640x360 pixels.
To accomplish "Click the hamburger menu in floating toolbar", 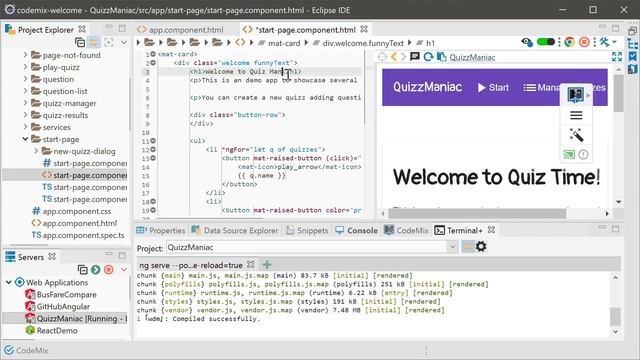I will click(x=576, y=116).
